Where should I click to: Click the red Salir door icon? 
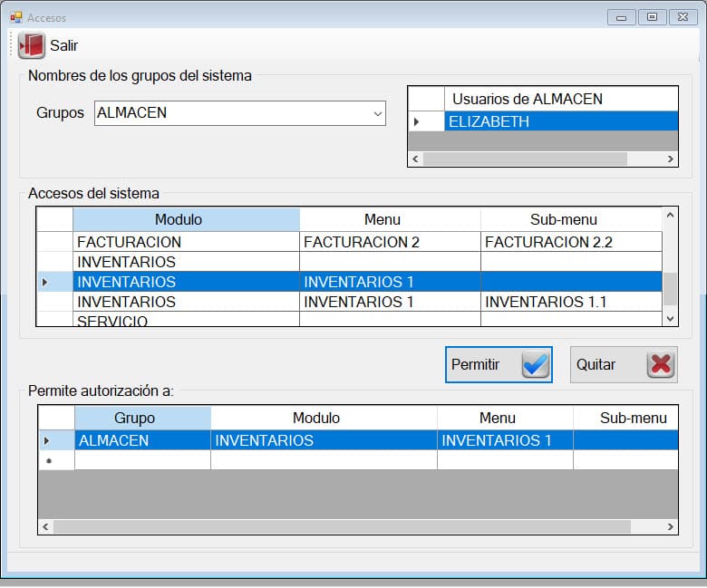32,45
